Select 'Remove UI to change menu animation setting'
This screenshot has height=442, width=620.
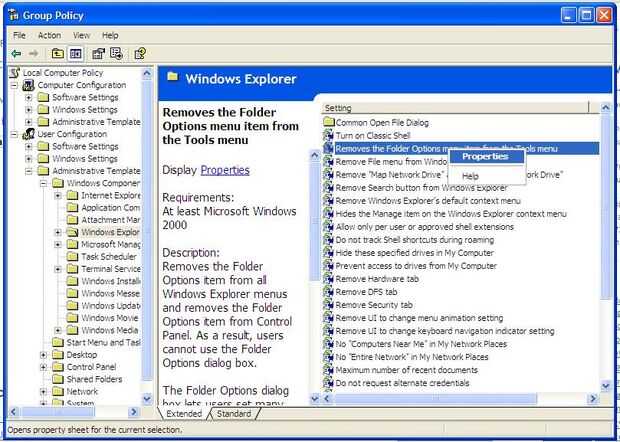coord(419,318)
